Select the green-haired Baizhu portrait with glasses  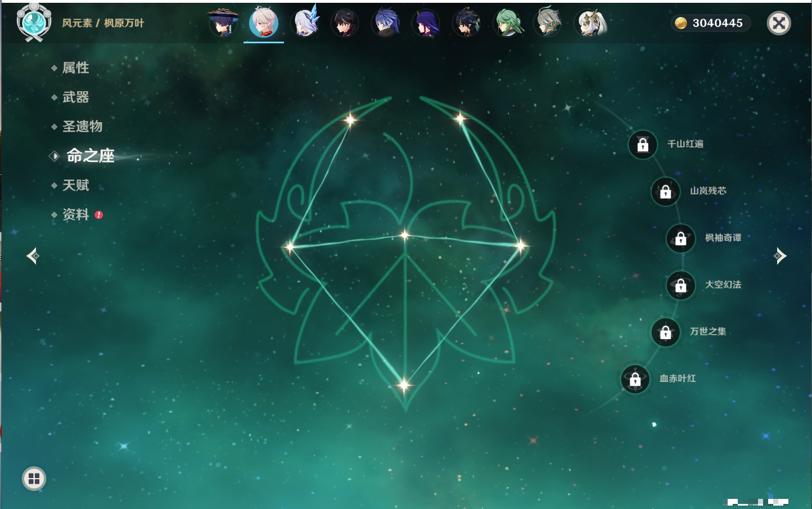pos(508,23)
